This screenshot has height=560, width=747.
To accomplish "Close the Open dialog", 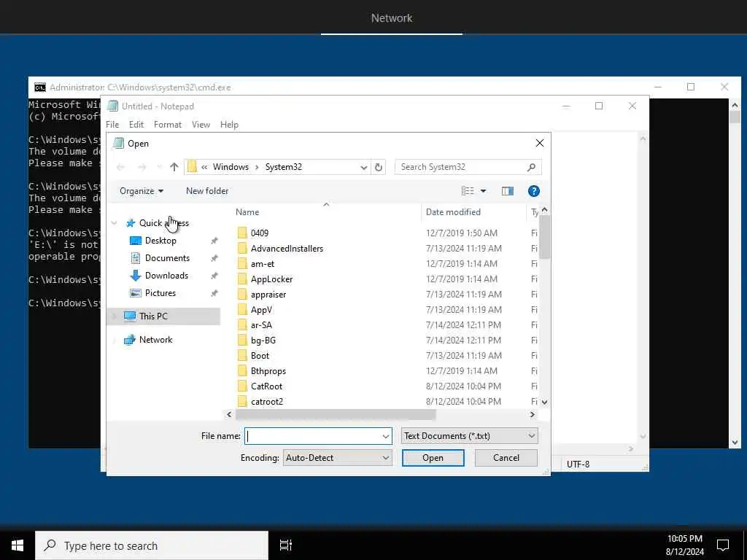I will click(x=539, y=143).
